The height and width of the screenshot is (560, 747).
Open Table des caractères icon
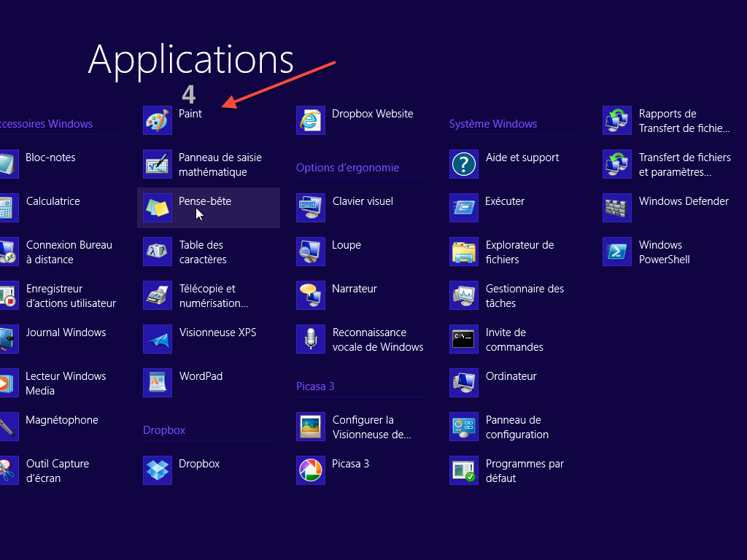point(158,252)
